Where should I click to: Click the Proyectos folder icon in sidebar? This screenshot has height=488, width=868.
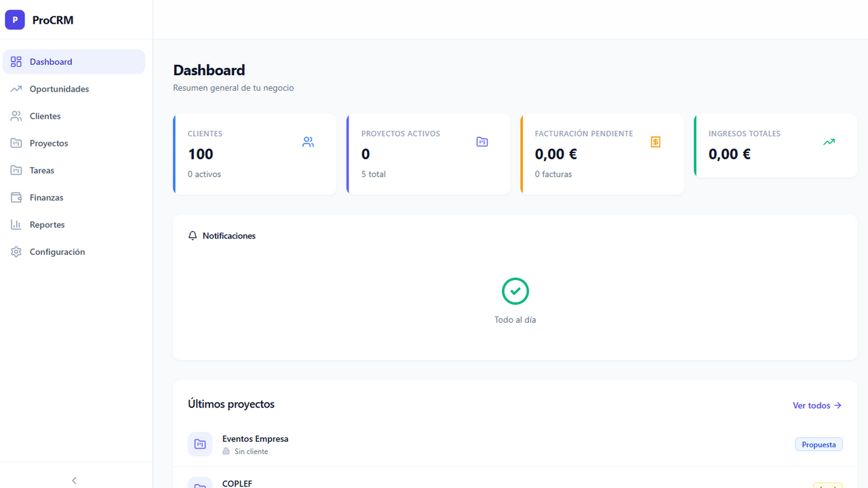click(16, 143)
